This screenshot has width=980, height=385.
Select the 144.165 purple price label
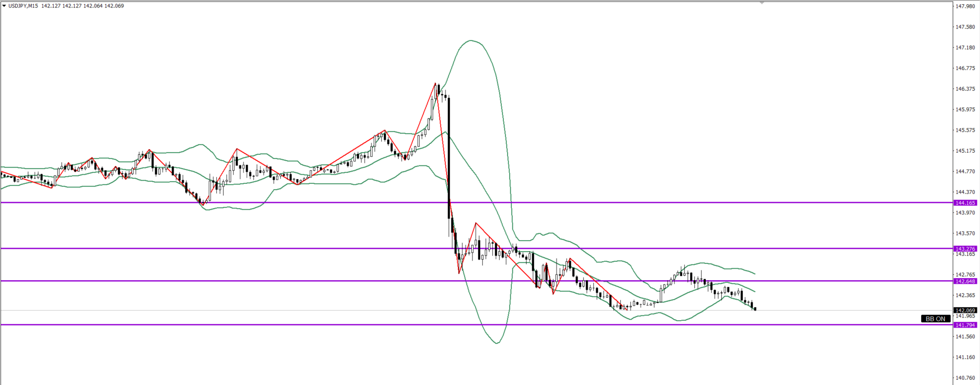coord(965,203)
